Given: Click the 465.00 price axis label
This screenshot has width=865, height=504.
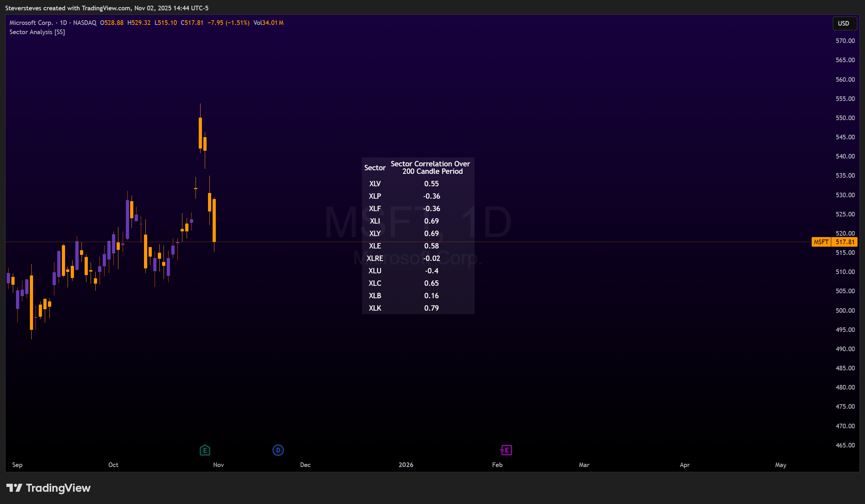Looking at the screenshot, I should [845, 445].
